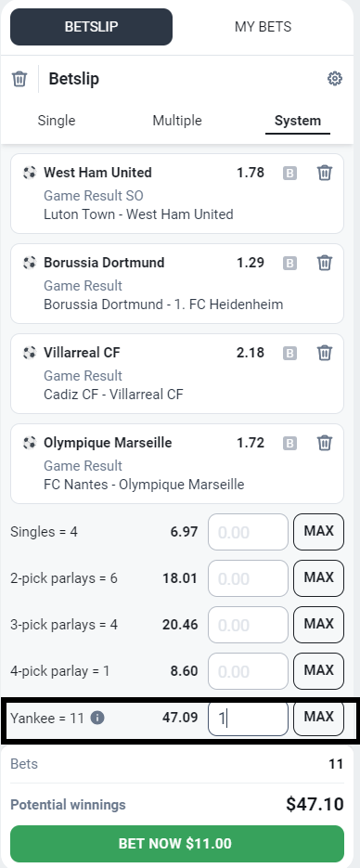Toggle banker B on the West Ham United pick
This screenshot has width=360, height=868.
(x=289, y=174)
